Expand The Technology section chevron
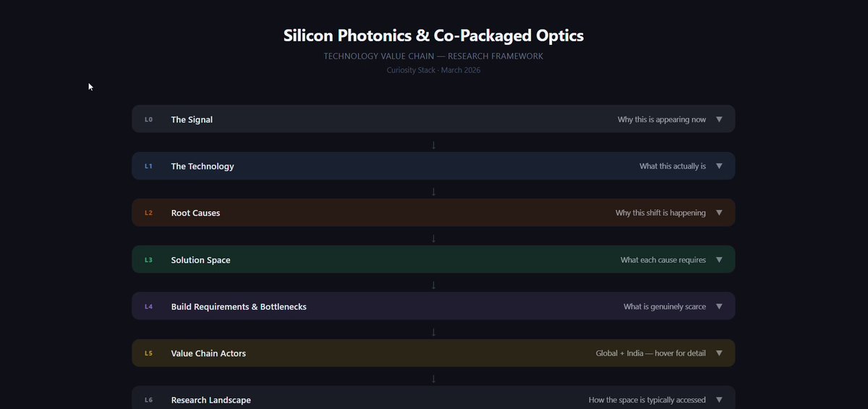868x409 pixels. tap(719, 166)
